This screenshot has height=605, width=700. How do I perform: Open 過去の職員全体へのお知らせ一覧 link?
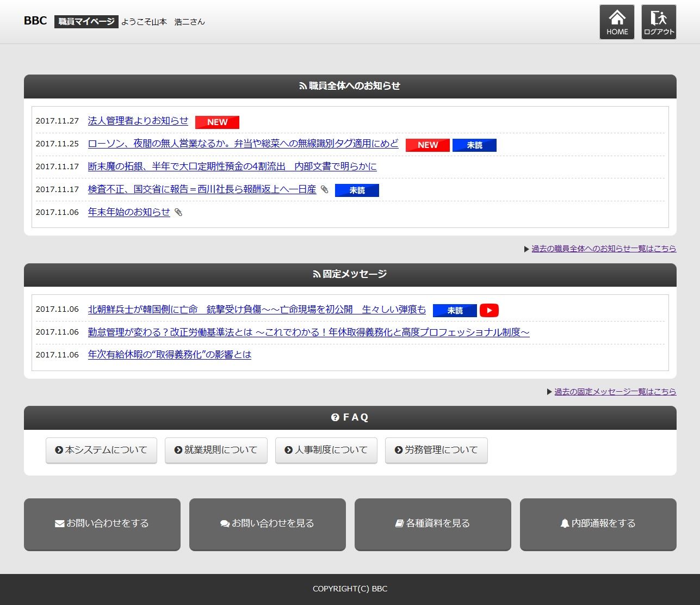click(x=604, y=249)
